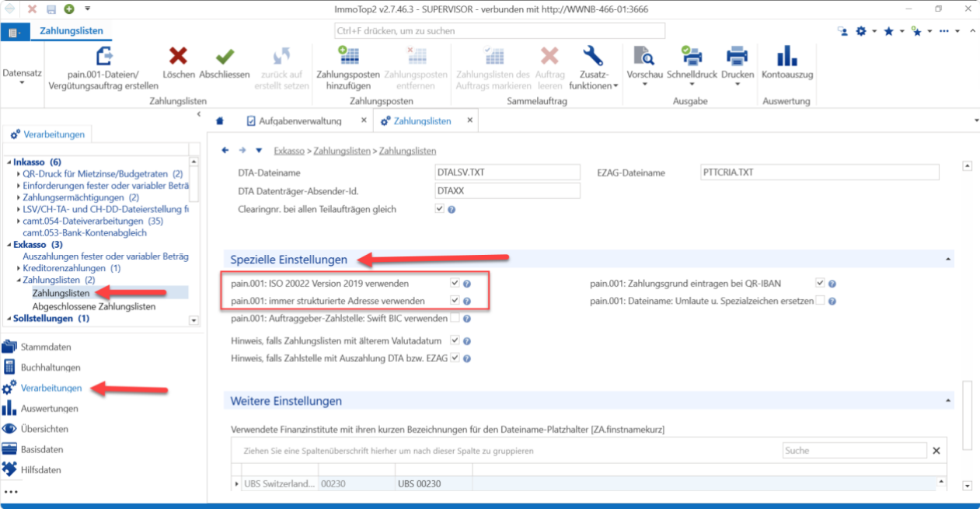The height and width of the screenshot is (509, 980).
Task: Click the red Löschen icon in ribbon
Action: [178, 56]
